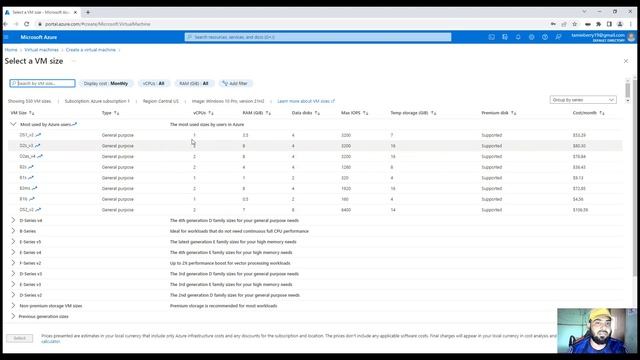Open the Display cost Monthly filter
This screenshot has height=360, width=640.
click(106, 83)
